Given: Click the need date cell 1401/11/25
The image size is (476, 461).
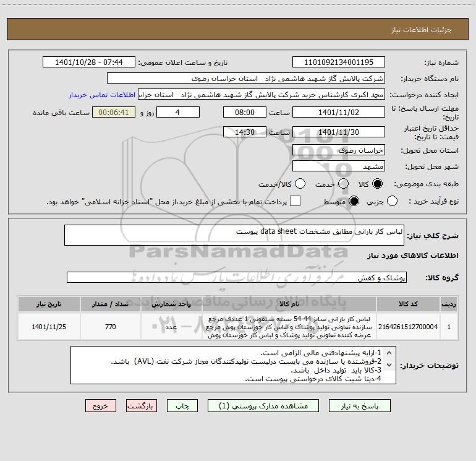Looking at the screenshot, I should (49, 327).
